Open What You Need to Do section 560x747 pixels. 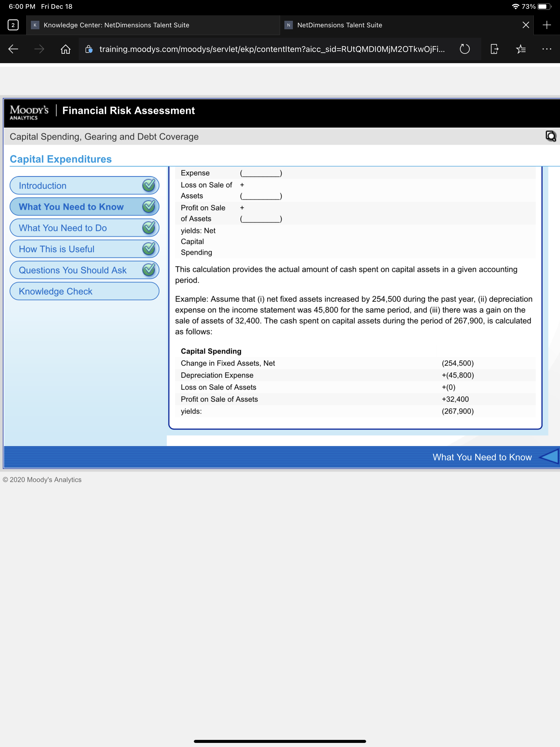[63, 228]
